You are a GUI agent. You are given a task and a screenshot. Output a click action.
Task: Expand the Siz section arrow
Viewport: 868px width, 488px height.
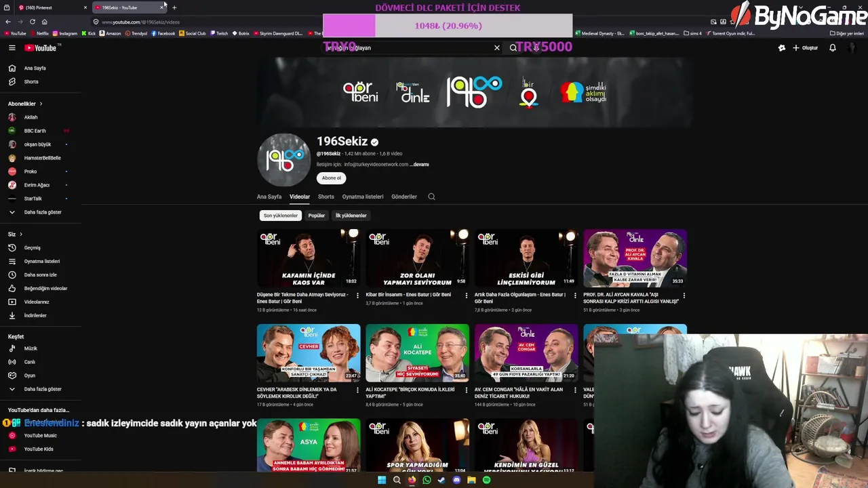[20, 234]
